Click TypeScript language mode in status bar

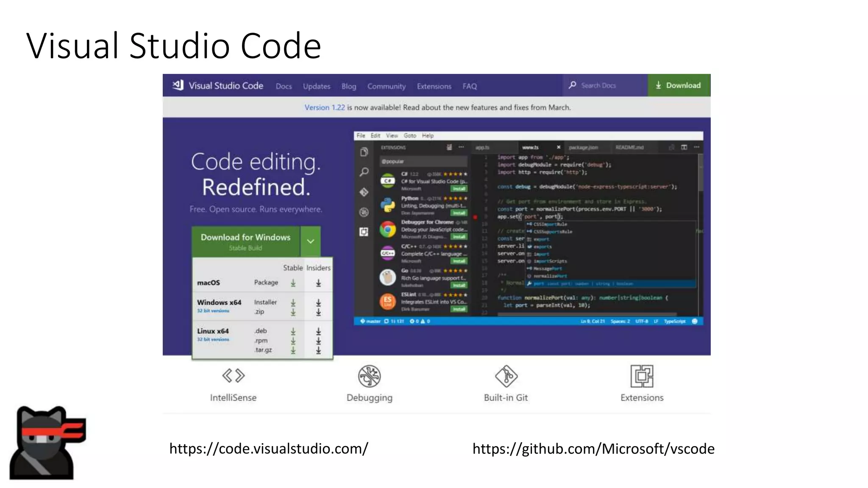coord(675,322)
